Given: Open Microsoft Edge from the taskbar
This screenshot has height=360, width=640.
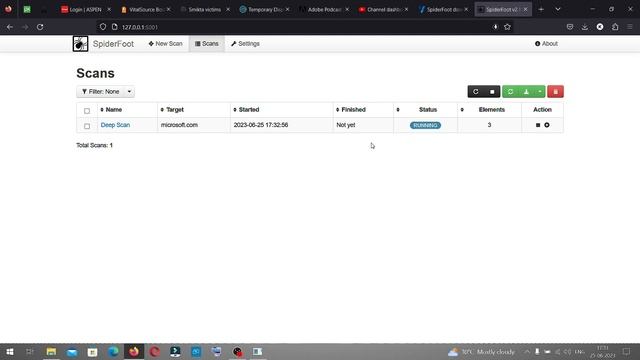Looking at the screenshot, I should [x=113, y=351].
